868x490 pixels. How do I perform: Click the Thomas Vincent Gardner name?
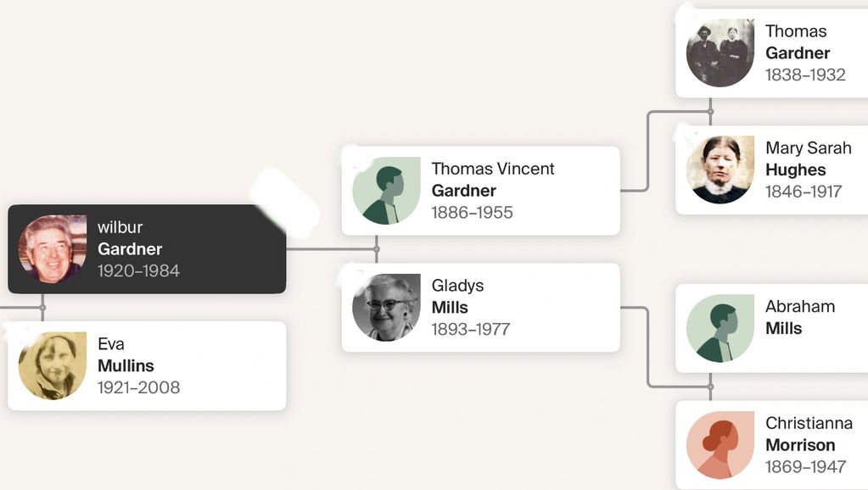pyautogui.click(x=492, y=180)
